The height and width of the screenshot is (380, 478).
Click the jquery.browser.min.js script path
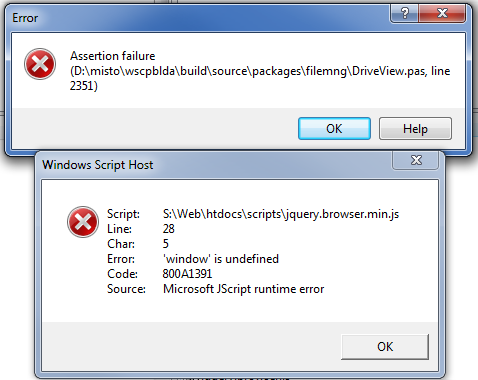(281, 214)
